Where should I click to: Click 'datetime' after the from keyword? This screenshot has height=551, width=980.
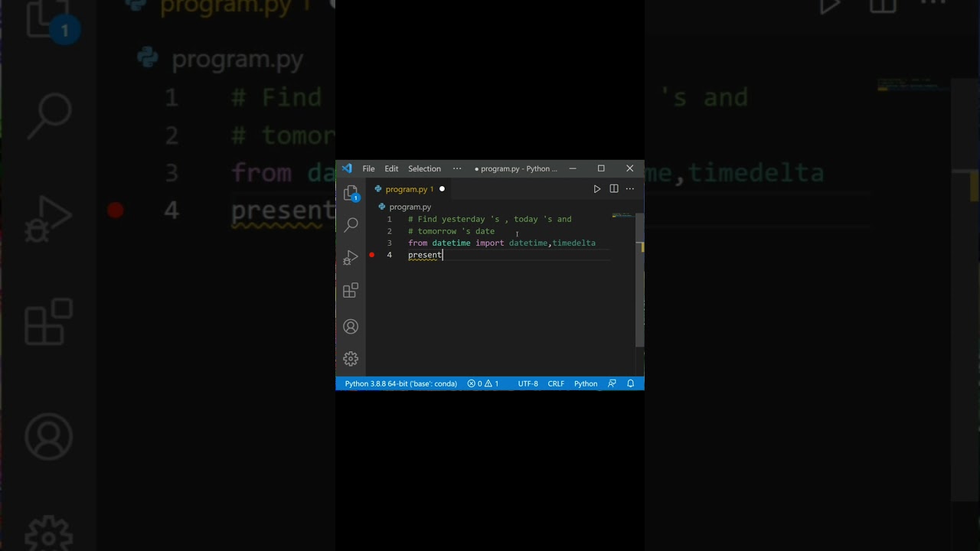coord(451,243)
